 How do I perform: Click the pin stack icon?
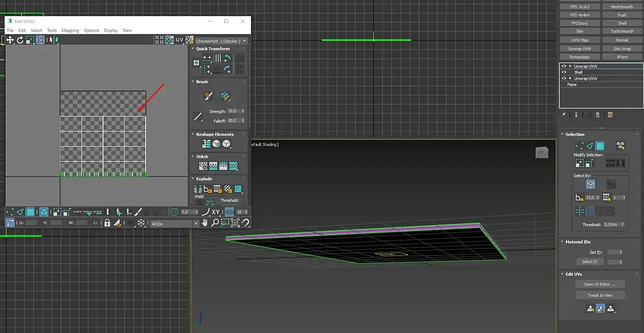(x=563, y=115)
